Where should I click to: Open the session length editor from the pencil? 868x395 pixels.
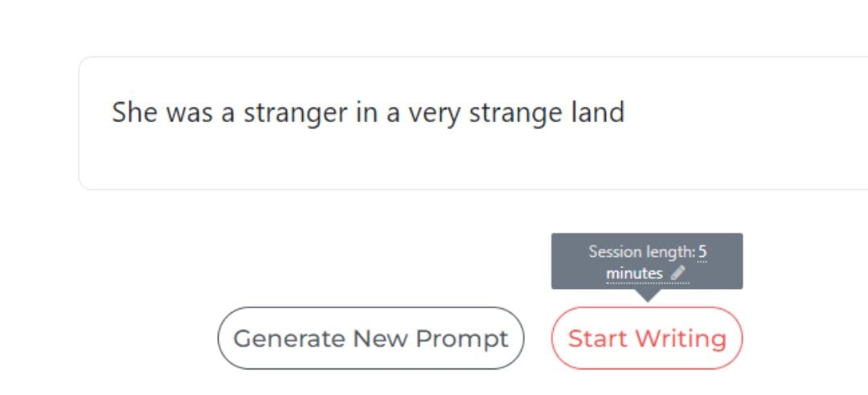tap(678, 273)
